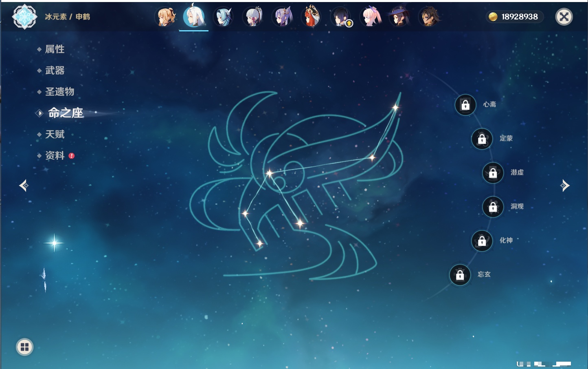
Task: Click the 定蒙 constellation label
Action: click(506, 138)
